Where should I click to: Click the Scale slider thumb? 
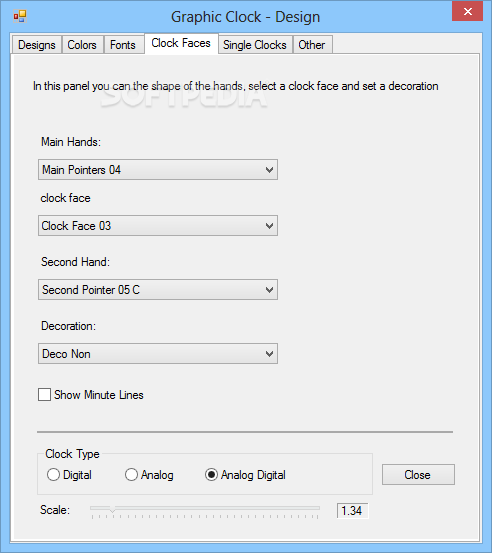pos(112,509)
